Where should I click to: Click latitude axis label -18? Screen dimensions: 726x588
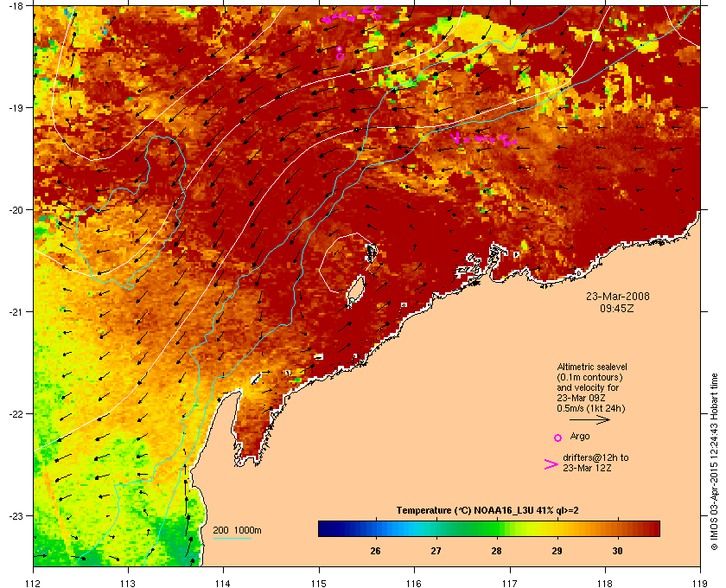(x=16, y=5)
